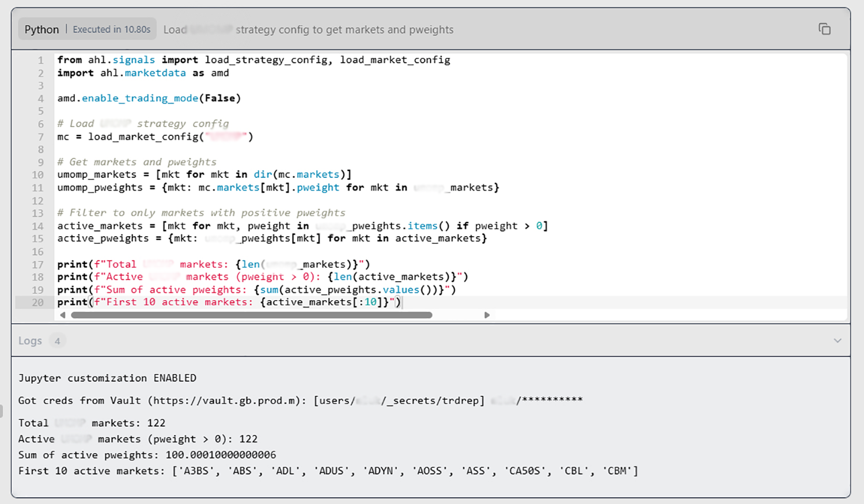Place cursor at end of line 20
864x504 pixels.
click(x=401, y=302)
